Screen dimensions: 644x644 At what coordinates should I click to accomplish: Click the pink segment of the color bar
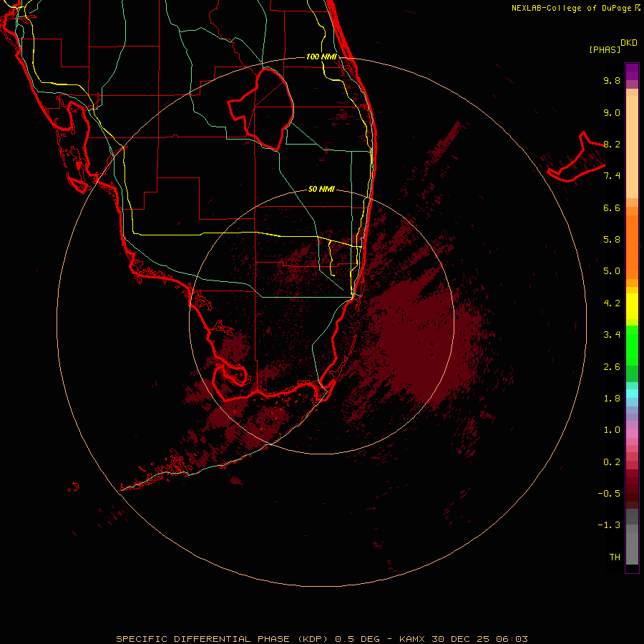[x=632, y=434]
